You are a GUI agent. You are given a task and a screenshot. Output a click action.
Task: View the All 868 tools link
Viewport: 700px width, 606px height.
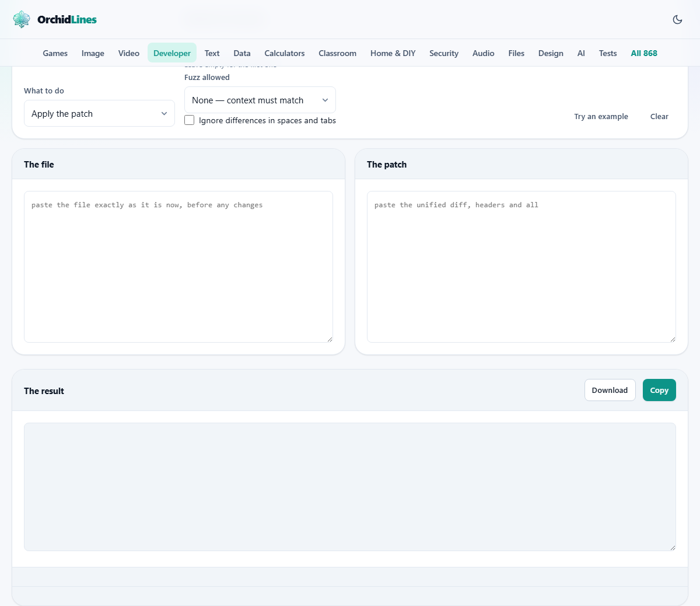pos(644,53)
